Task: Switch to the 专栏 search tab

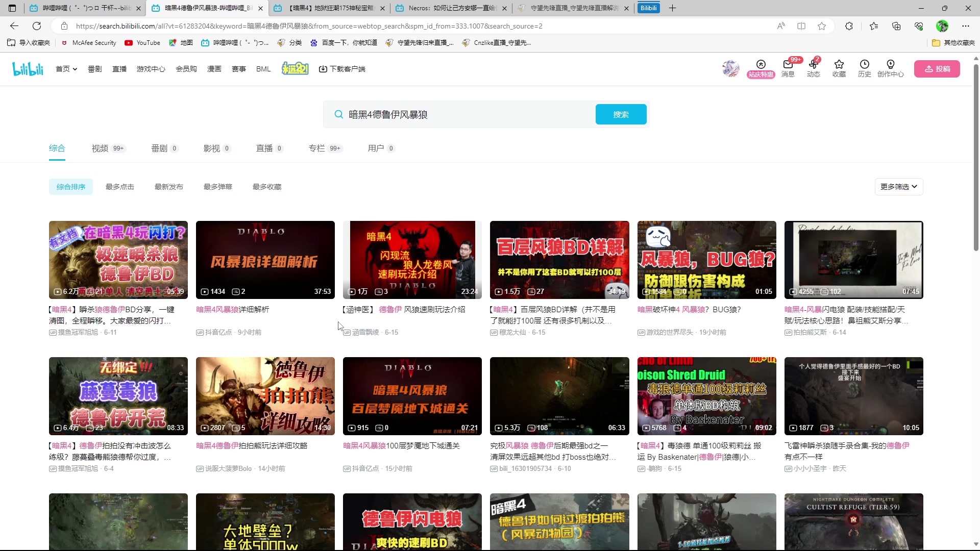Action: [317, 148]
